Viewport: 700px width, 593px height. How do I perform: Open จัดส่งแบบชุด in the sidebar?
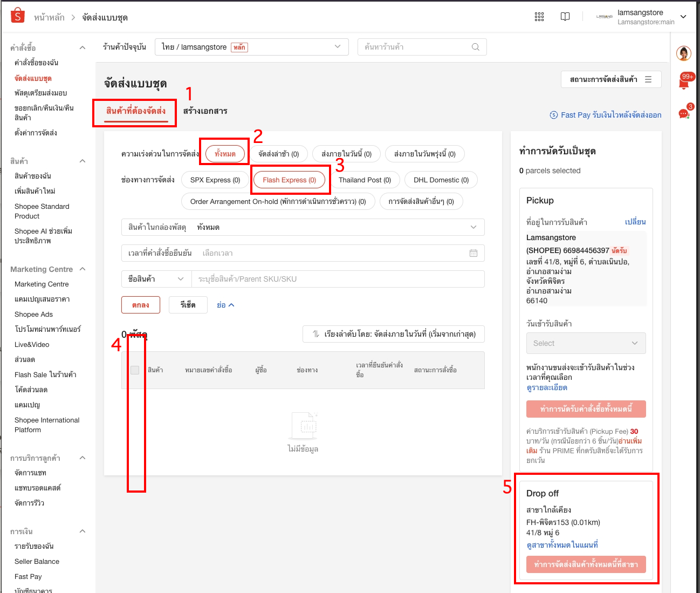(x=33, y=78)
